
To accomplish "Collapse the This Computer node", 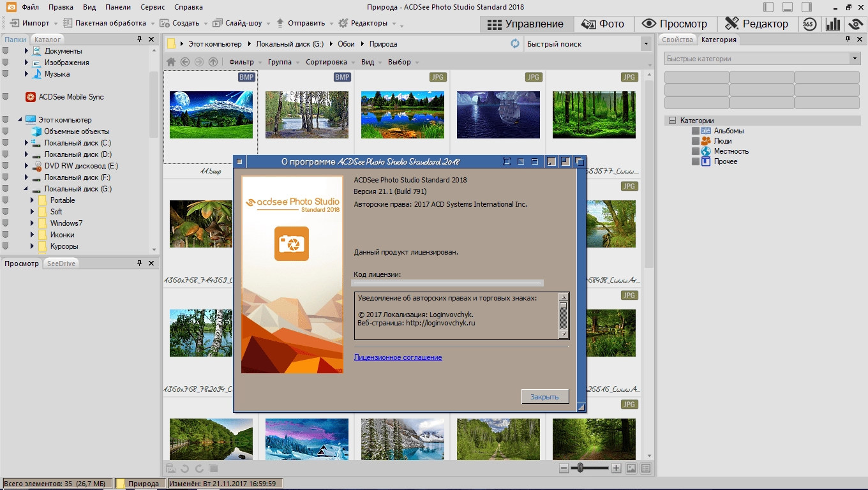I will point(20,120).
